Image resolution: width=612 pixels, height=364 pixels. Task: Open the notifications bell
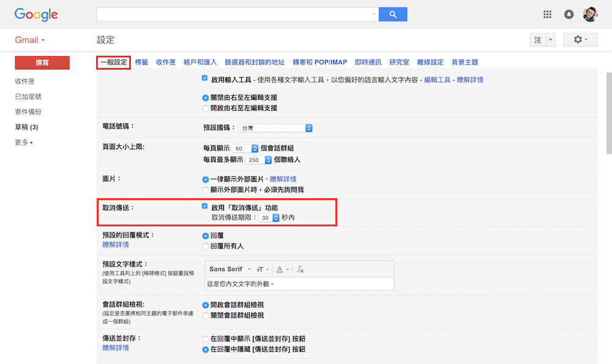point(569,13)
